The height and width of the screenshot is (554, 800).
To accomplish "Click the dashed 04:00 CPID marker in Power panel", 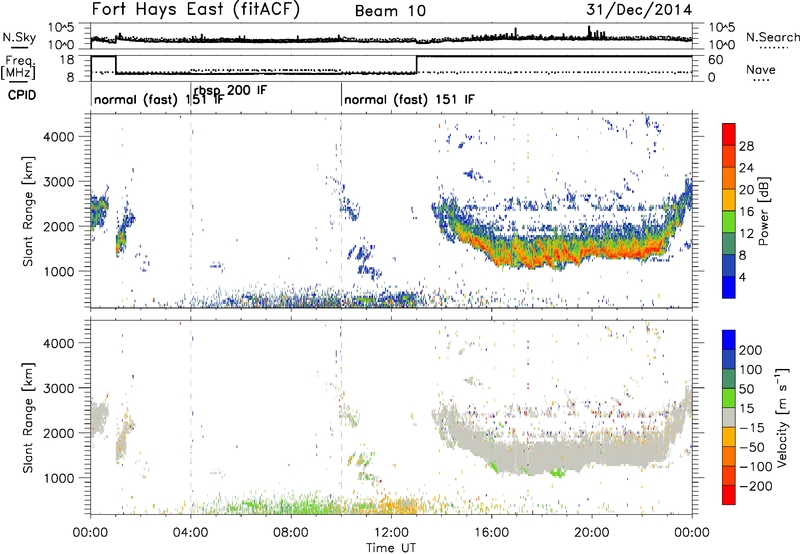I will (x=191, y=211).
